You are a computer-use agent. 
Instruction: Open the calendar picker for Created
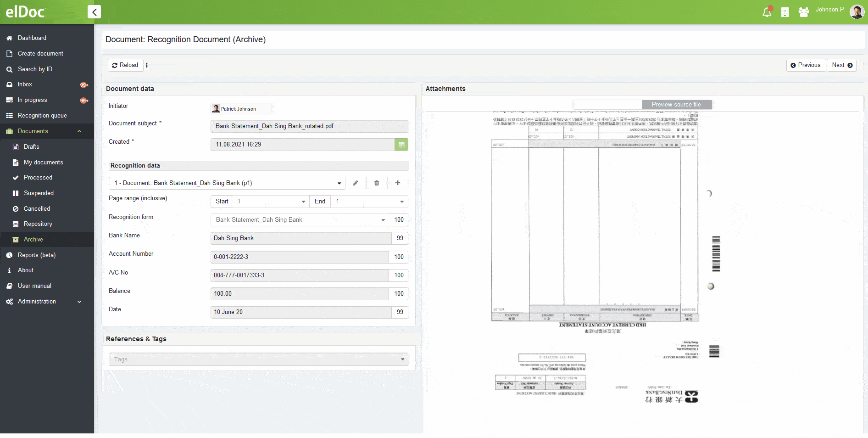click(401, 145)
